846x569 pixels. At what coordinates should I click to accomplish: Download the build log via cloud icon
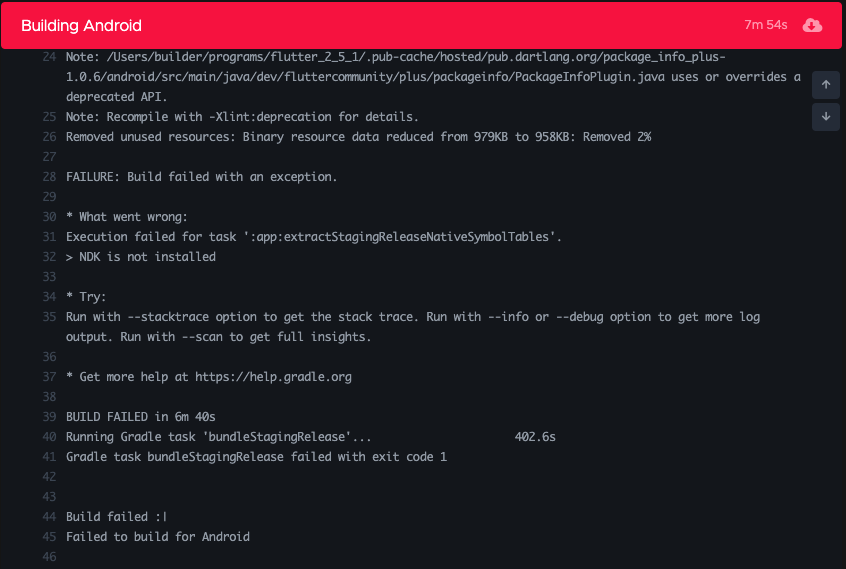pyautogui.click(x=812, y=25)
